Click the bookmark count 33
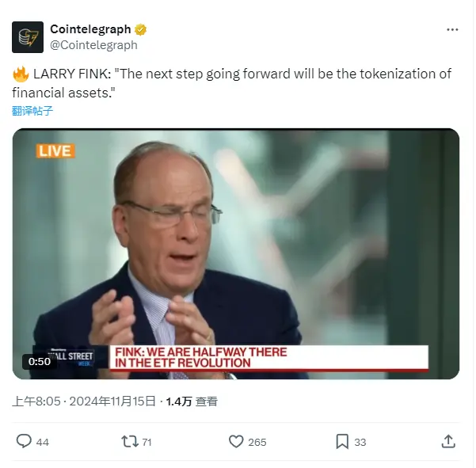The width and height of the screenshot is (476, 468). 360,442
